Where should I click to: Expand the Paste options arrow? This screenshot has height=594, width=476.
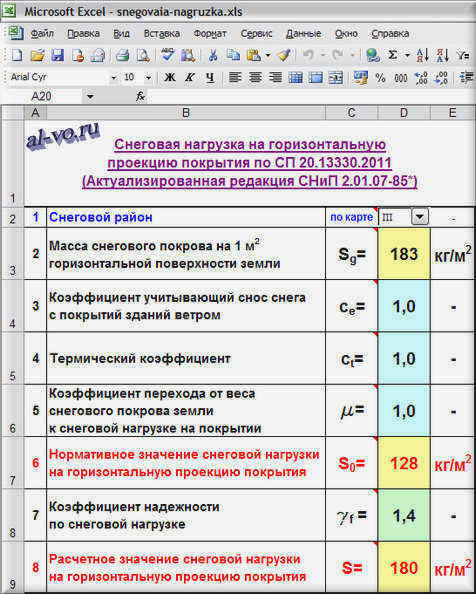[x=268, y=56]
